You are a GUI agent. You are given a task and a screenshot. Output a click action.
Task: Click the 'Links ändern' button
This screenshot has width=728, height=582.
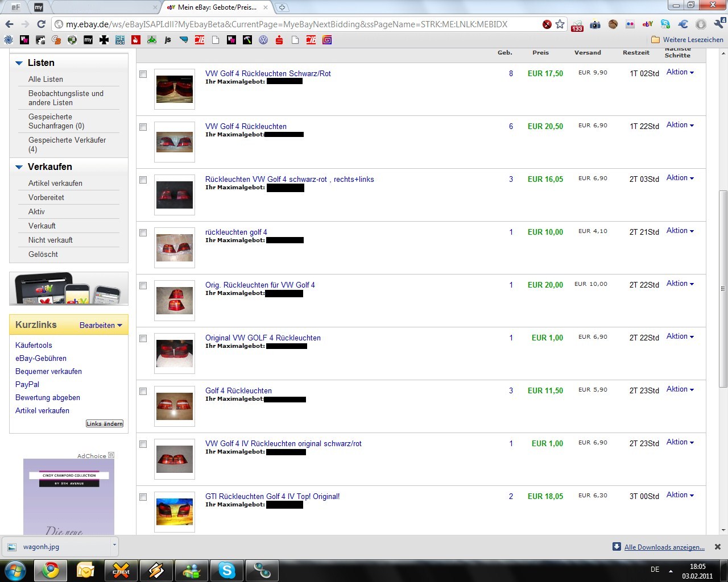click(105, 423)
